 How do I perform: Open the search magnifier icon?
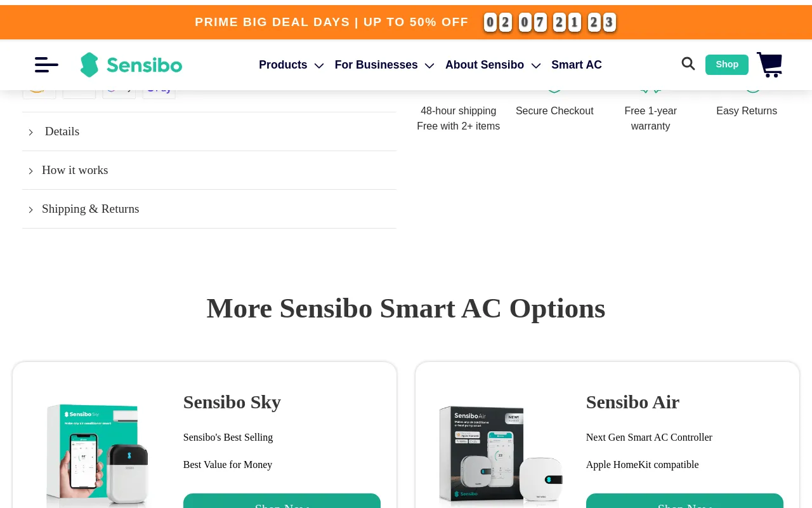(x=688, y=63)
